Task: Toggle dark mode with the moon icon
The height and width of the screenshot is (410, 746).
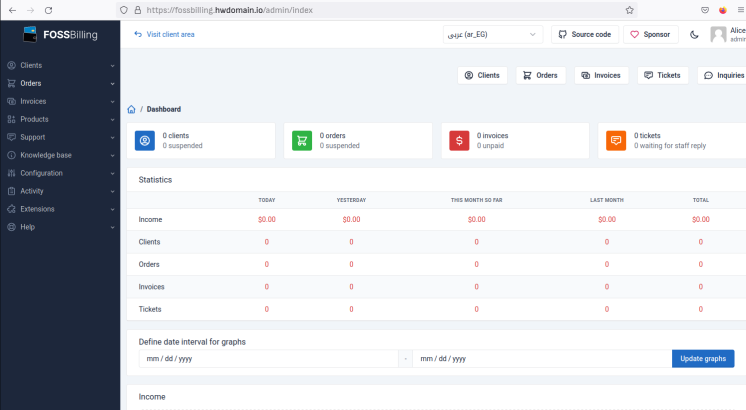Action: [x=695, y=34]
